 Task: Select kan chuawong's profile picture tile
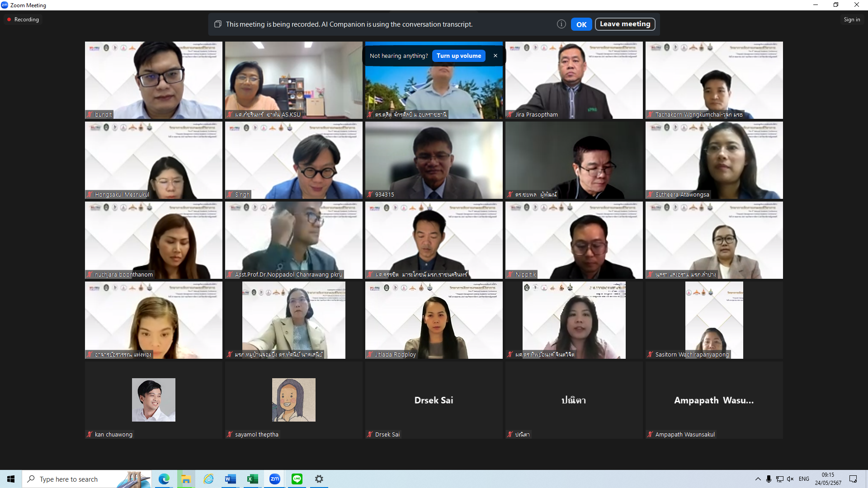[x=153, y=400]
